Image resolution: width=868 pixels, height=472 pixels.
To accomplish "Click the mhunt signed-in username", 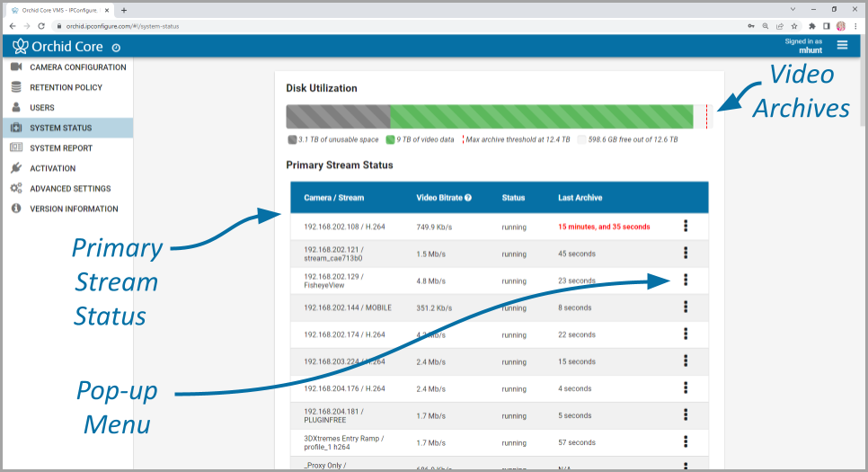I will pyautogui.click(x=810, y=50).
